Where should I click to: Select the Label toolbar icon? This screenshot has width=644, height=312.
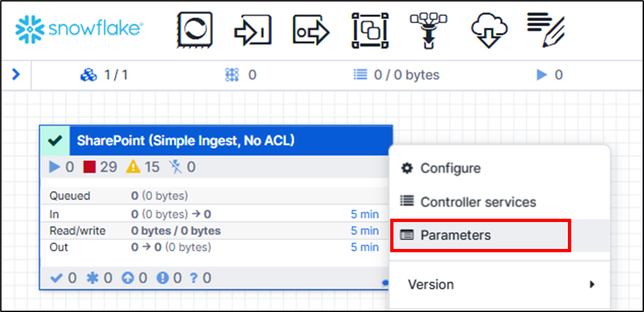point(546,30)
